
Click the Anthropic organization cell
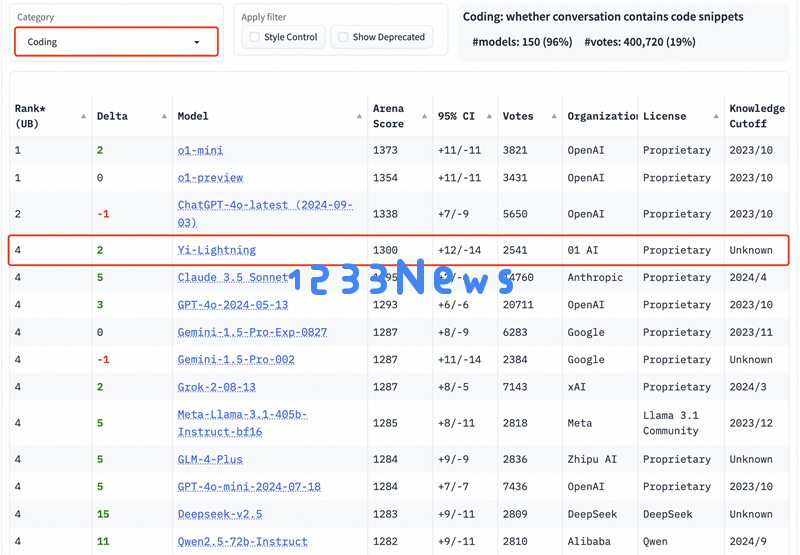click(x=595, y=278)
